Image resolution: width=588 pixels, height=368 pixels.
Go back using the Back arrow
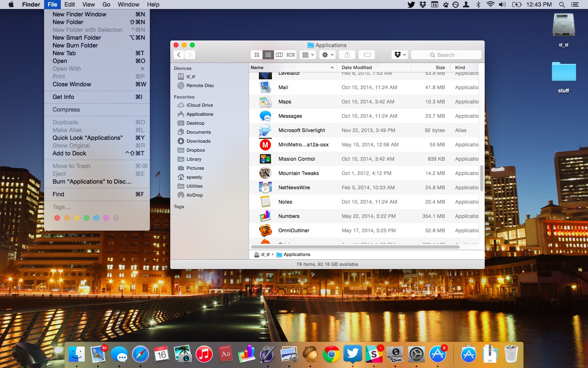pyautogui.click(x=179, y=55)
